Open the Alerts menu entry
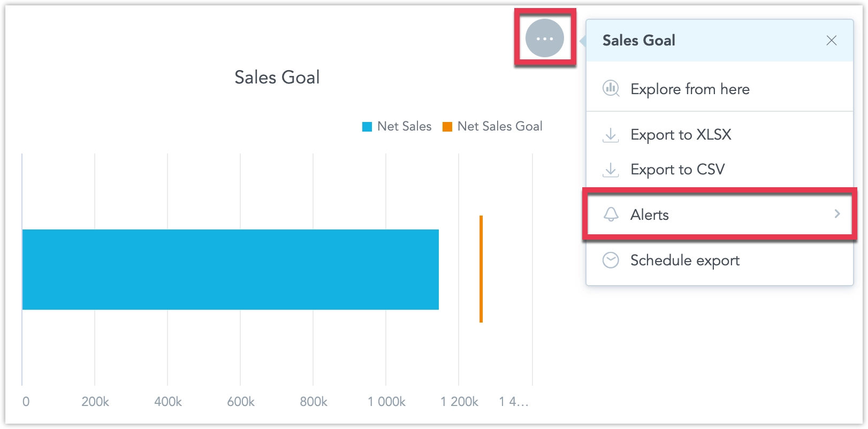Image resolution: width=868 pixels, height=429 pixels. (x=650, y=215)
